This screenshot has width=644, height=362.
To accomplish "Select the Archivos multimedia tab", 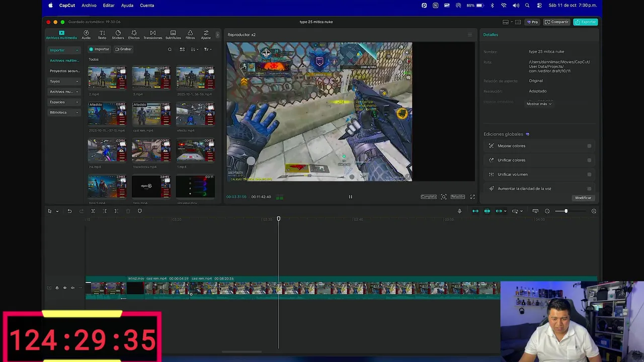I will point(61,35).
